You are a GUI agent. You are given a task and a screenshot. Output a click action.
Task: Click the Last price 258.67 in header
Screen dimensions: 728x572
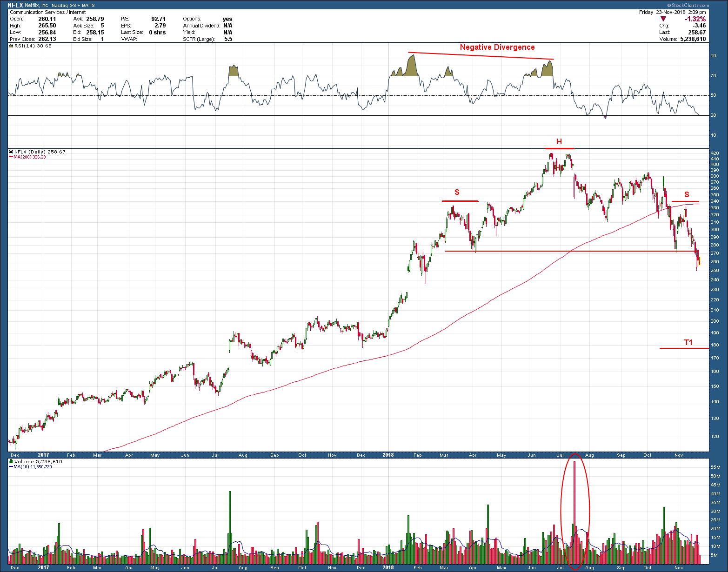point(697,33)
